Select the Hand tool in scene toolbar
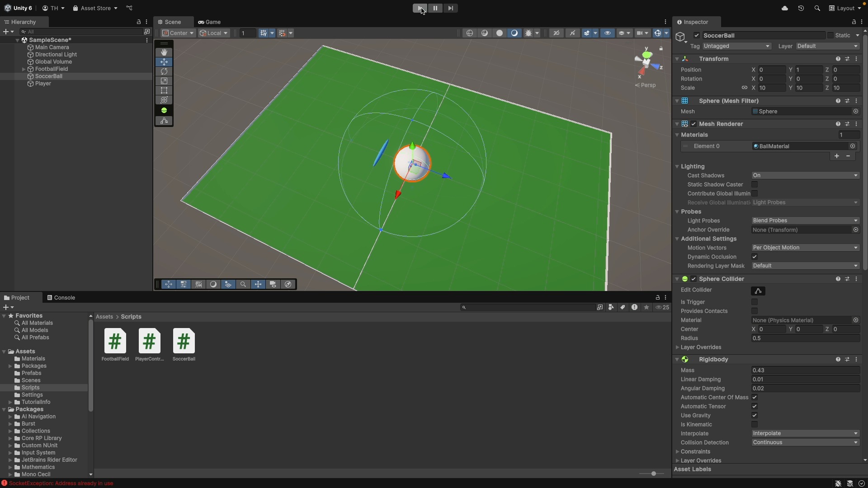 pyautogui.click(x=164, y=52)
